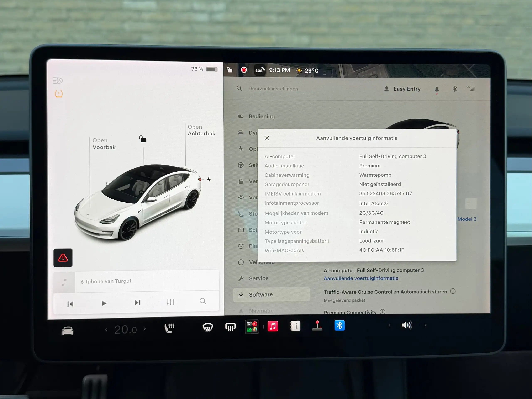The height and width of the screenshot is (399, 532).
Task: Click the Doorzoek instellingen search field
Action: [x=273, y=89]
